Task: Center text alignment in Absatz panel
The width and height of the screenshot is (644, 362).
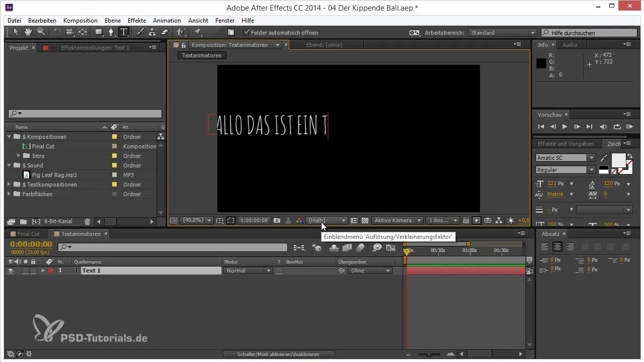Action: coord(557,246)
